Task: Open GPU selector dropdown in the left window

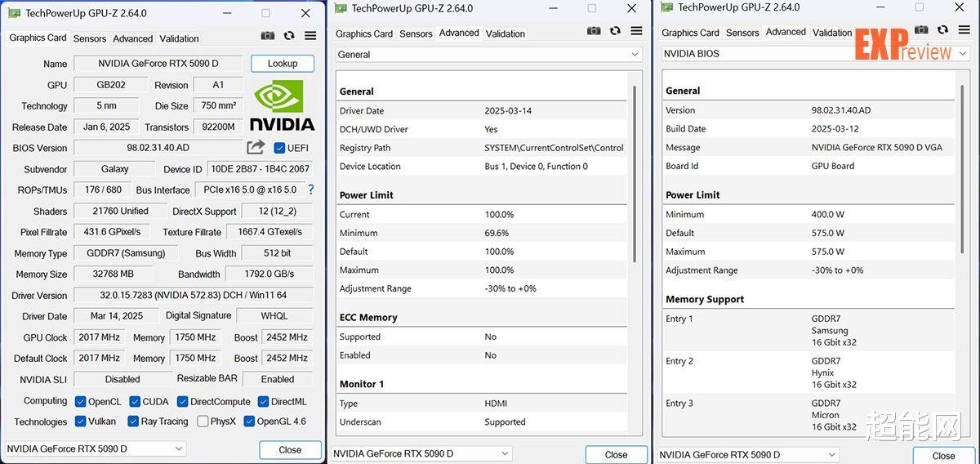Action: point(96,448)
